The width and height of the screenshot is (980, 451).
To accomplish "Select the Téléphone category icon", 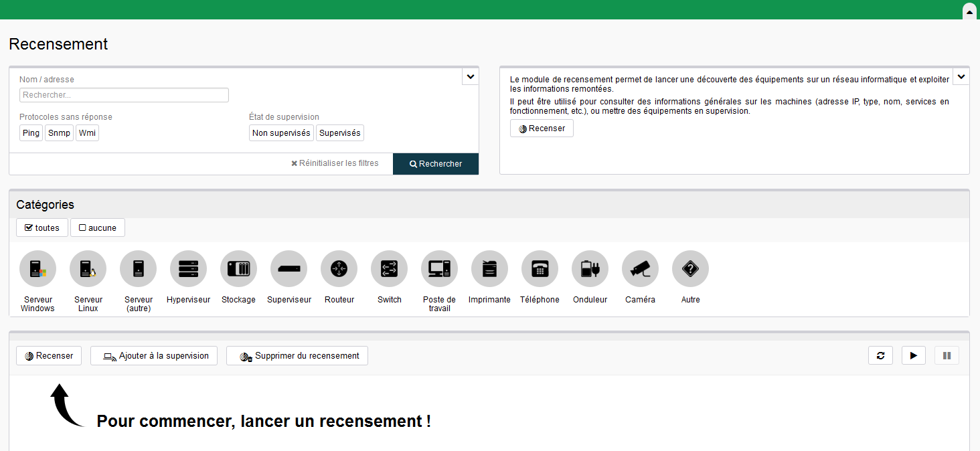I will click(540, 269).
